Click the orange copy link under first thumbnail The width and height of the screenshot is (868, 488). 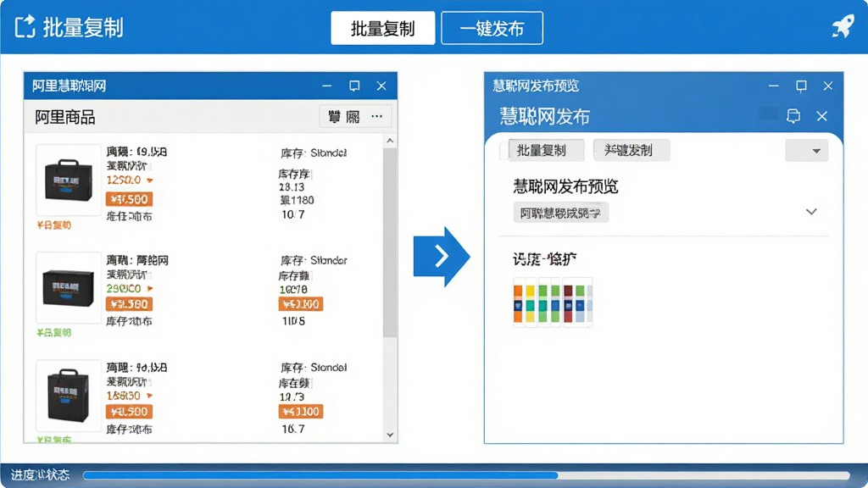[x=53, y=225]
